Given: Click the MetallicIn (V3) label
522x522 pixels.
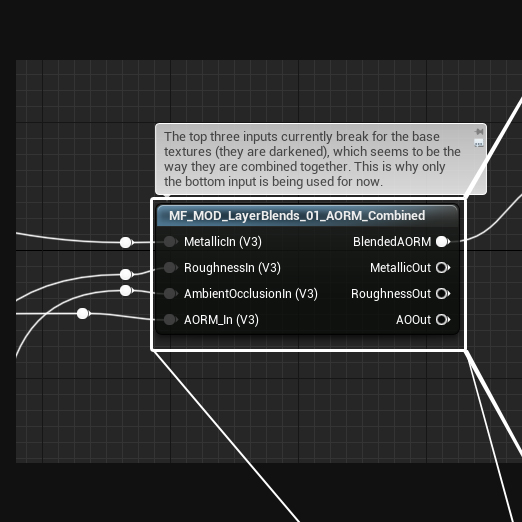Looking at the screenshot, I should [x=223, y=242].
